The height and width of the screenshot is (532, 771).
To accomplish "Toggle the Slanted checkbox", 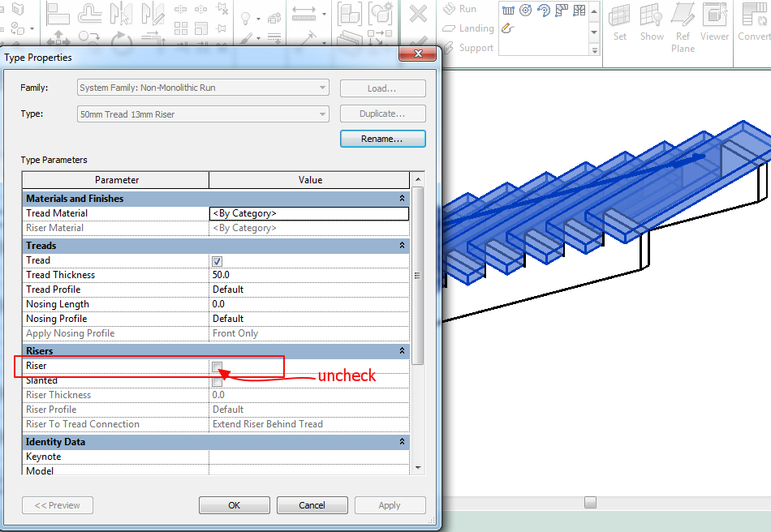I will point(216,380).
